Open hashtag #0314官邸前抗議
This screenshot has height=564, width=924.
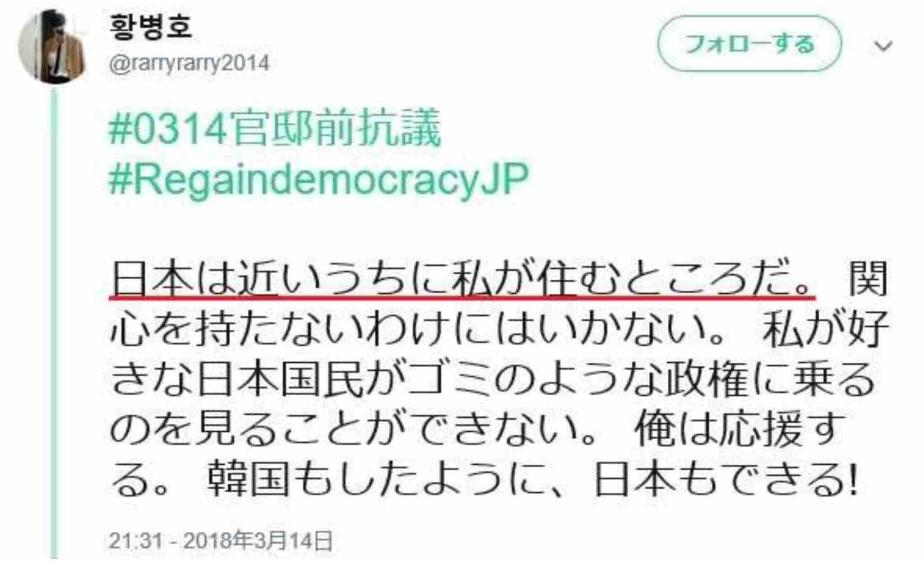275,129
